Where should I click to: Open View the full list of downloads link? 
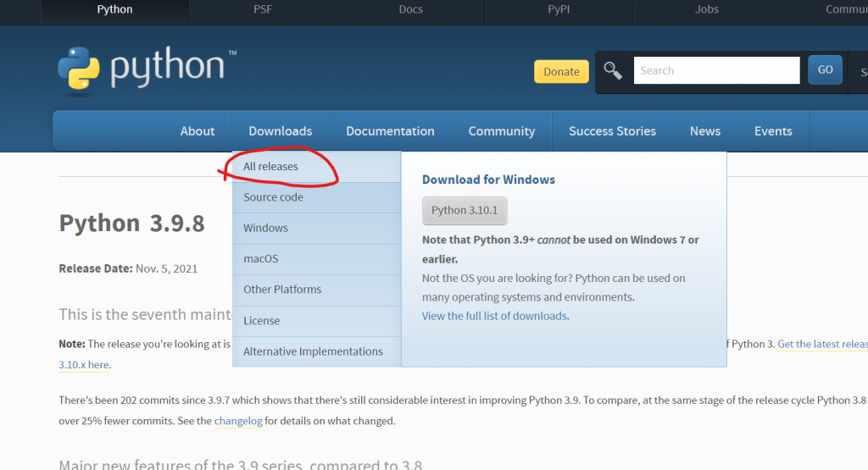494,316
